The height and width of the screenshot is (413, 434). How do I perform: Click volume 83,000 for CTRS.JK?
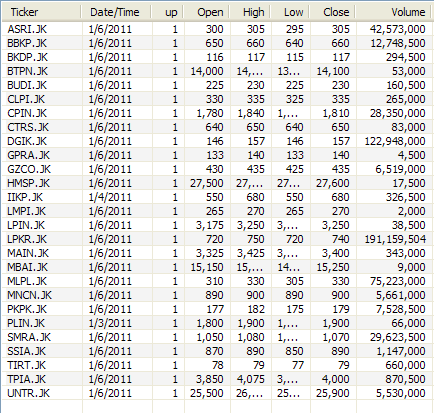(x=408, y=127)
